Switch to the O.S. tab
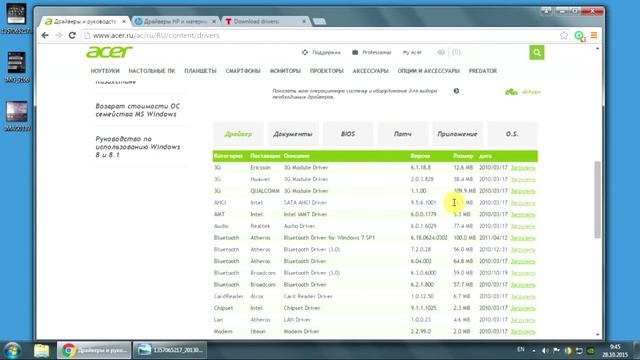The image size is (640, 360). click(512, 134)
